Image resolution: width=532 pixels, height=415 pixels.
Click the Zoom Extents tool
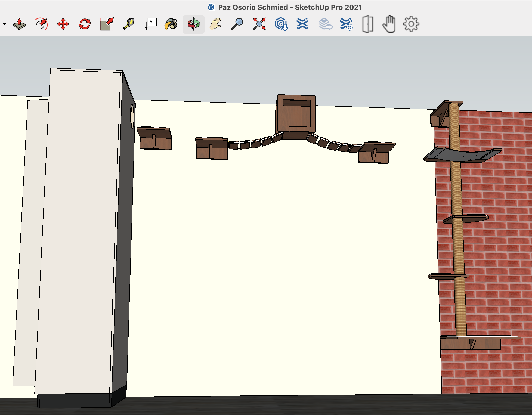point(259,24)
